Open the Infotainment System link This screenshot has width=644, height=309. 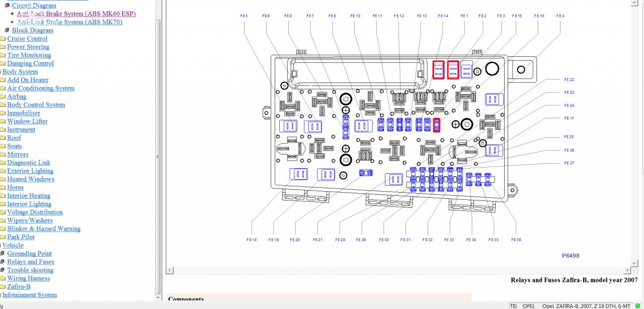pos(30,295)
